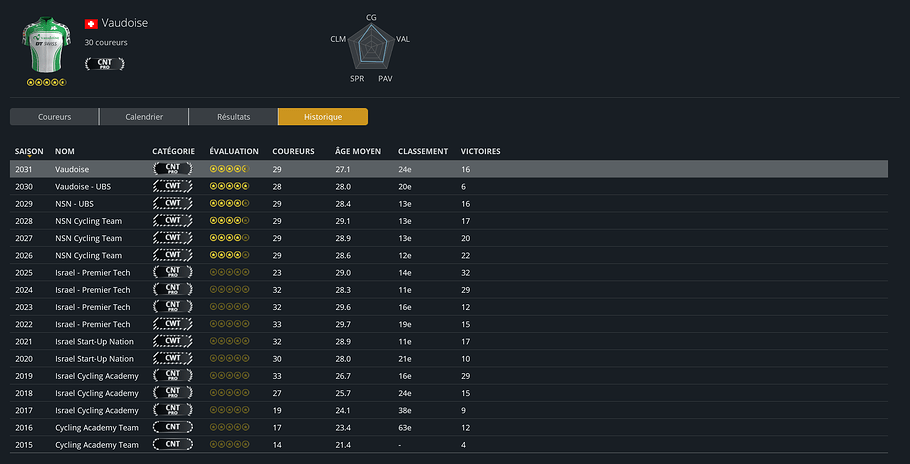Screen dimensions: 910x464
Task: Click the Swiss flag icon beside Vaudoise
Action: pos(91,23)
